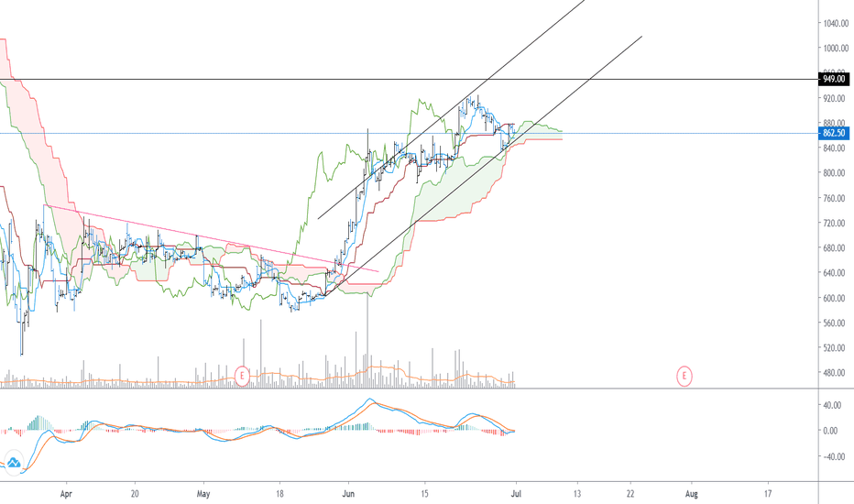The image size is (854, 504).
Task: Click the MACD 40.00 scale value
Action: tap(832, 405)
